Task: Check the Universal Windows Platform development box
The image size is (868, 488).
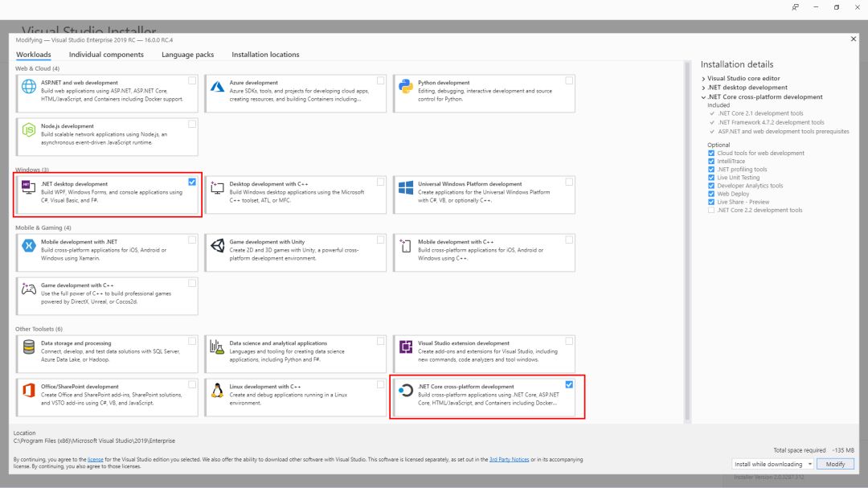Action: click(x=569, y=182)
